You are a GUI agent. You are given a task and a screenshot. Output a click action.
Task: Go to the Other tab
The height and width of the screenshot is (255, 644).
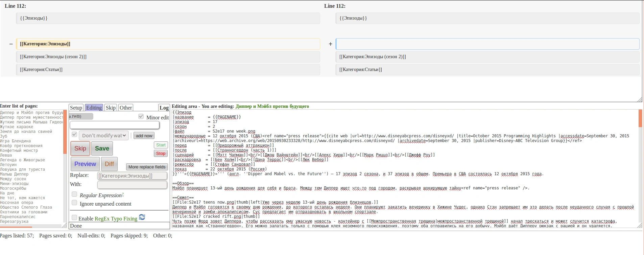click(126, 108)
